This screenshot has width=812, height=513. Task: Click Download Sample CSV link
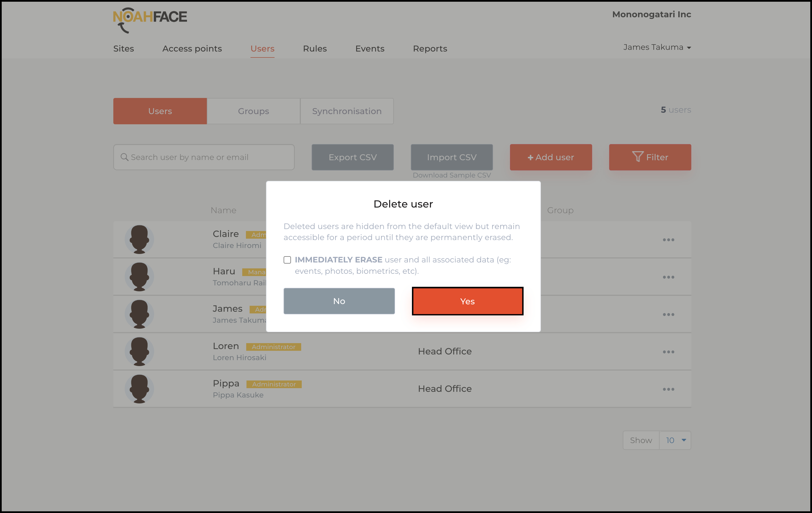452,175
